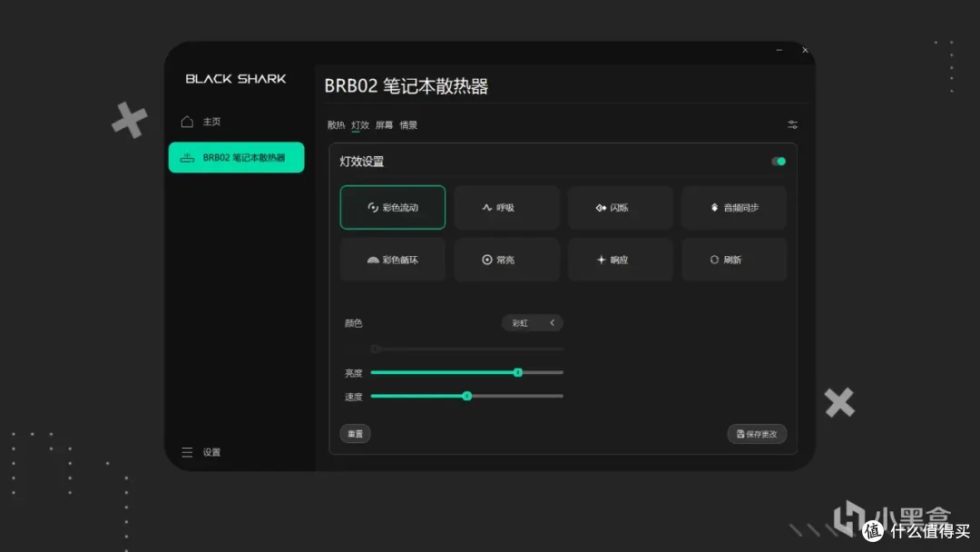Screen dimensions: 980x552
Task: Select the 常亮 always-on effect
Action: [507, 260]
